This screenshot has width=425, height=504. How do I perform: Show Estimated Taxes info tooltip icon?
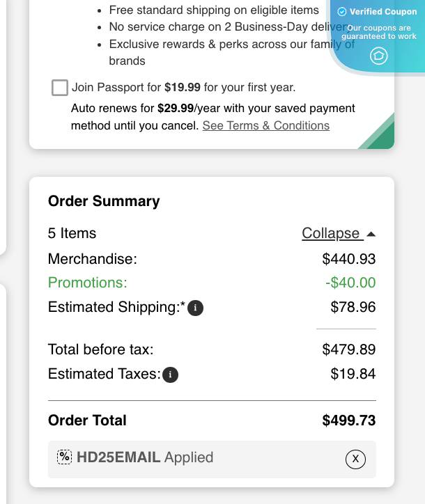[171, 375]
